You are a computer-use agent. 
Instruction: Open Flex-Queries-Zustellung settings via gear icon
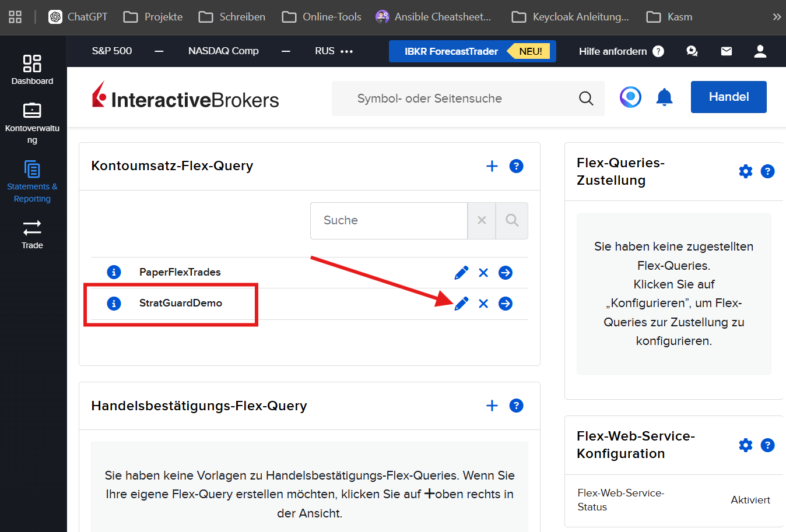point(746,171)
